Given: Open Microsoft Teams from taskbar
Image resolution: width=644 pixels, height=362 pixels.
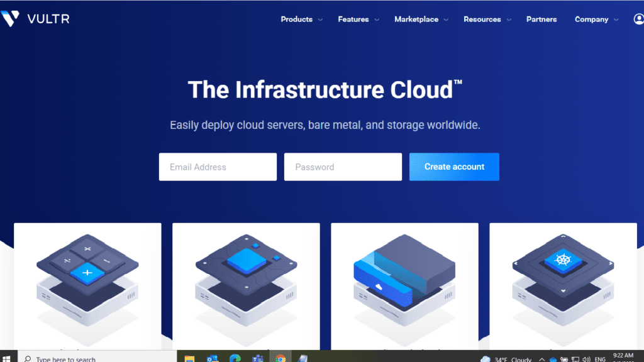Looking at the screenshot, I should pos(257,358).
